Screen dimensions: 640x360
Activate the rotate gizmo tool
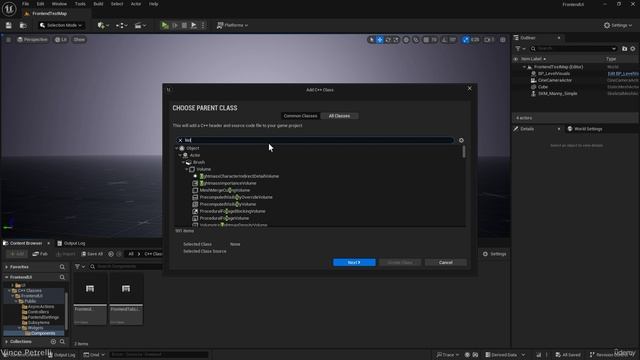point(388,40)
